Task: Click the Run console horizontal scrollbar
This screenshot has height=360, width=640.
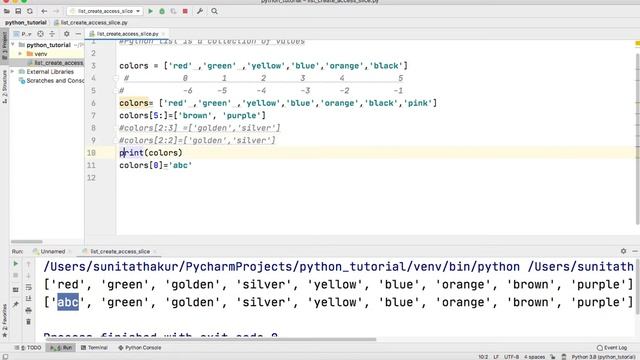Action: [x=210, y=339]
